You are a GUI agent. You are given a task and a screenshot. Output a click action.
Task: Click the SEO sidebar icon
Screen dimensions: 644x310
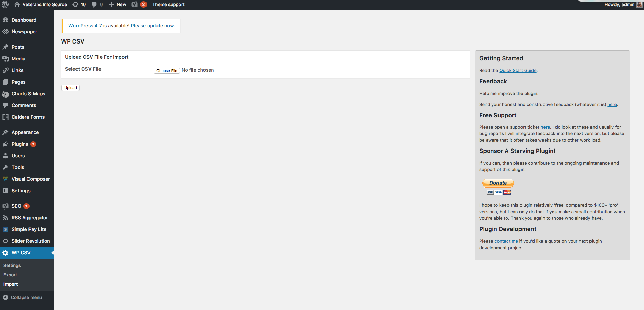coord(5,206)
